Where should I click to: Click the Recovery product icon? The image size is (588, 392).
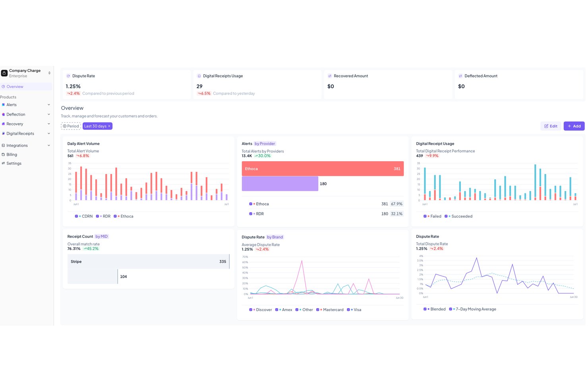(3, 124)
